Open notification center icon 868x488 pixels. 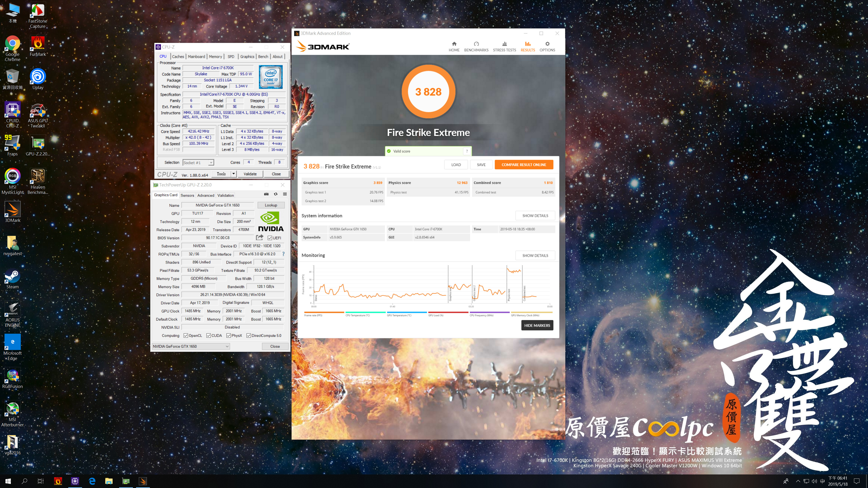click(x=857, y=481)
